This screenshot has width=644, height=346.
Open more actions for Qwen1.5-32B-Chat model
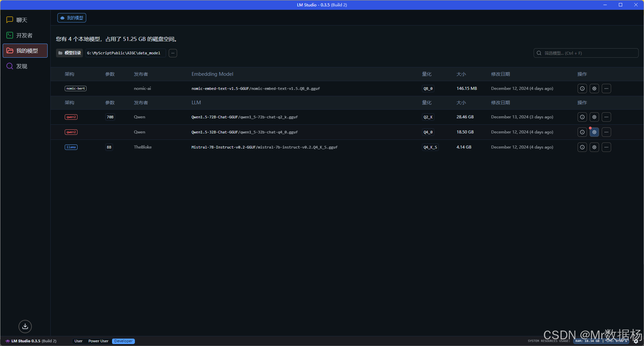(x=606, y=132)
